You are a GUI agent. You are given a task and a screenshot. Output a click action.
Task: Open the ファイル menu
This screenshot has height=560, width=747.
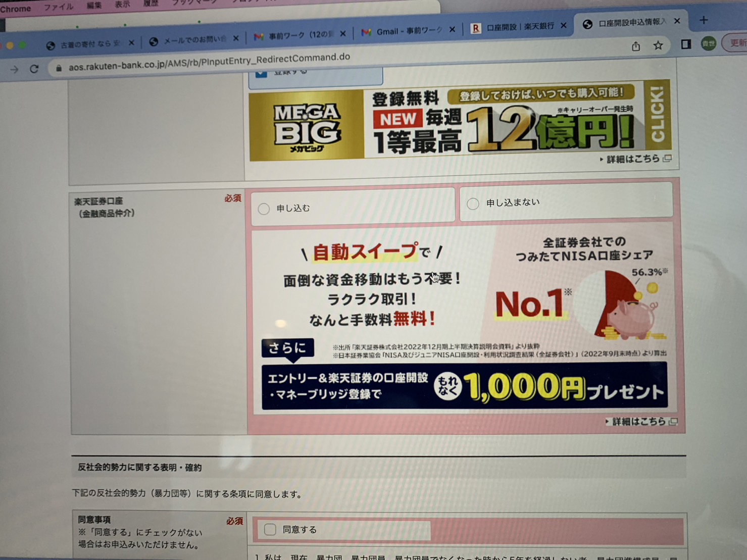click(58, 7)
